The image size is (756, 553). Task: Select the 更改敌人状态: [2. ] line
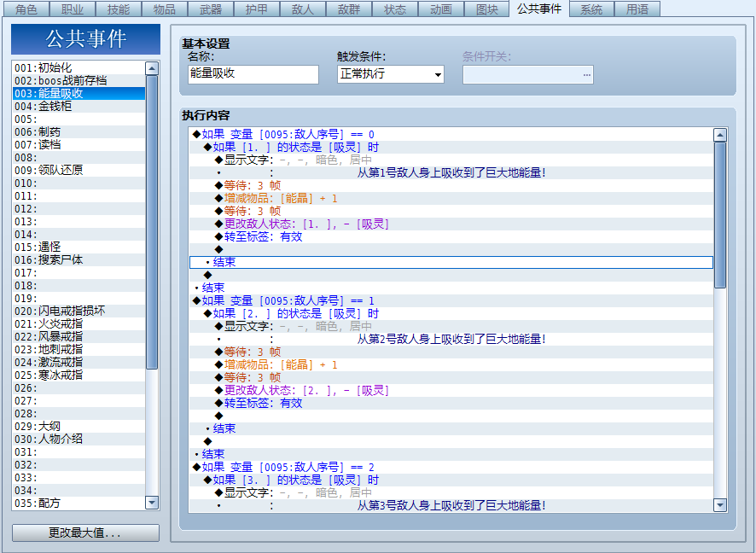(451, 390)
